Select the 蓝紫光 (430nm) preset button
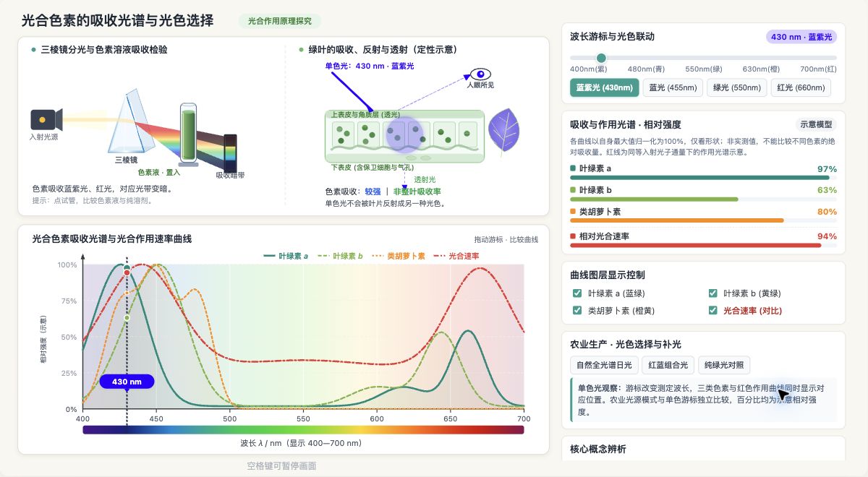 605,87
